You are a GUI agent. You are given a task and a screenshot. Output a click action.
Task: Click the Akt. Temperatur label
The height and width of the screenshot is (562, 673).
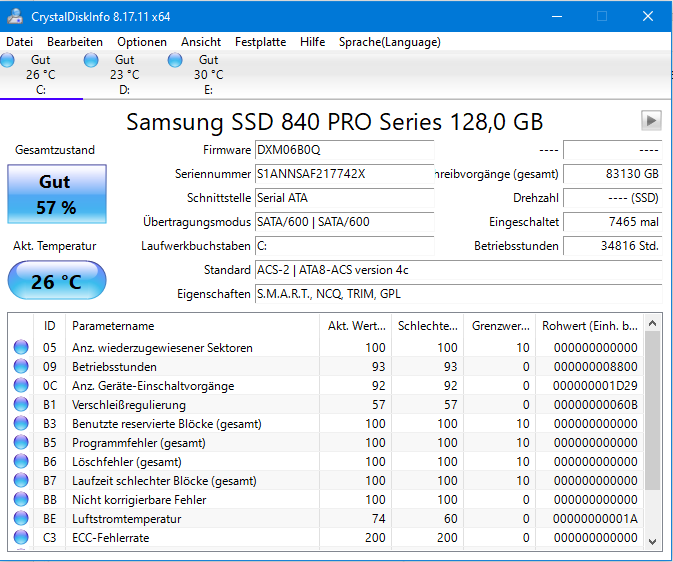(x=55, y=246)
